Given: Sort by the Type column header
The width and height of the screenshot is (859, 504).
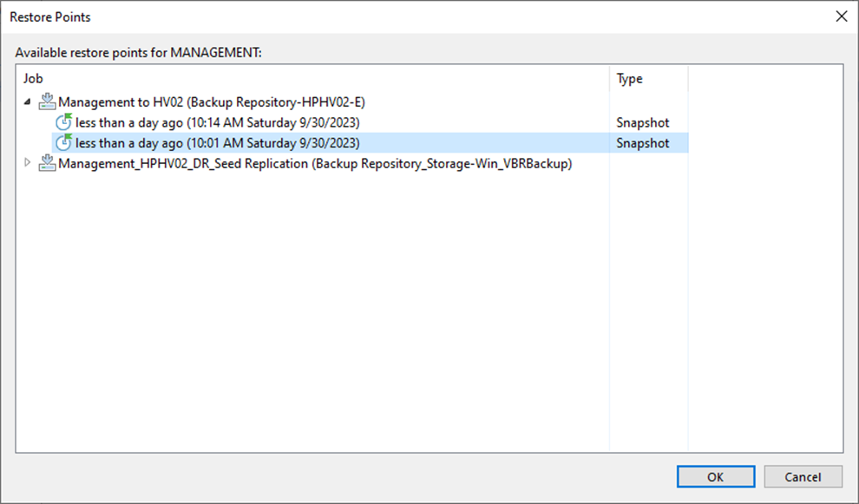Looking at the screenshot, I should click(x=649, y=78).
